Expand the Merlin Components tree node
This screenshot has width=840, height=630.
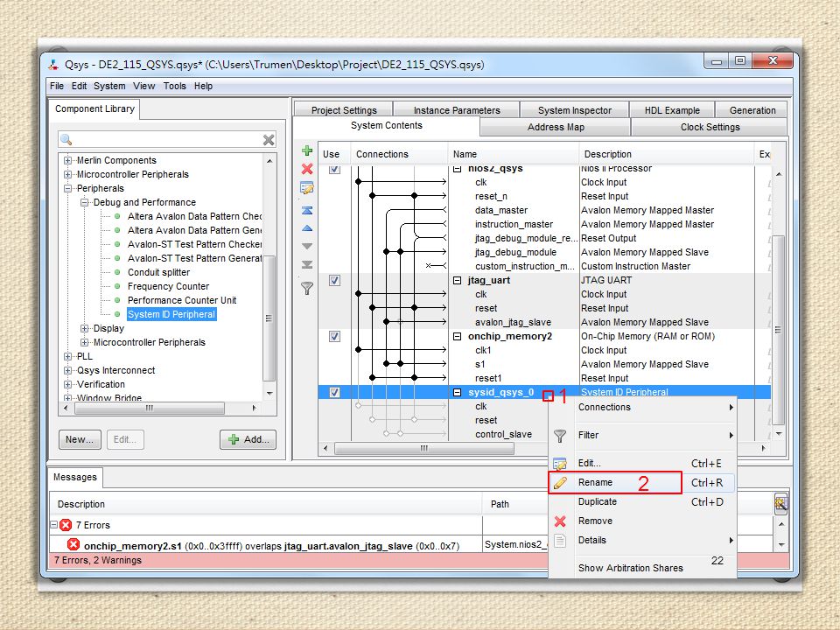(x=67, y=160)
